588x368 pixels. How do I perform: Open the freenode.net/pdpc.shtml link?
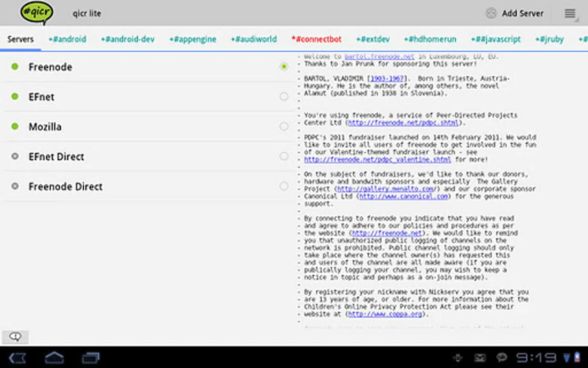tap(403, 123)
